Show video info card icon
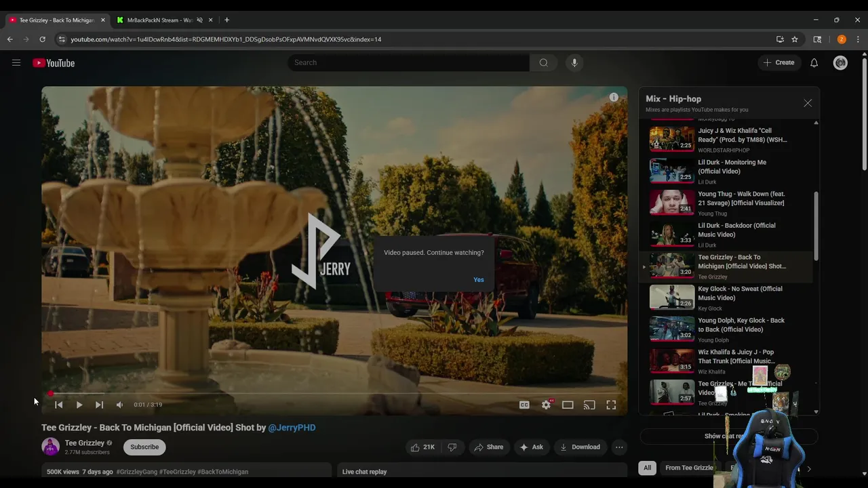868x488 pixels. click(614, 98)
